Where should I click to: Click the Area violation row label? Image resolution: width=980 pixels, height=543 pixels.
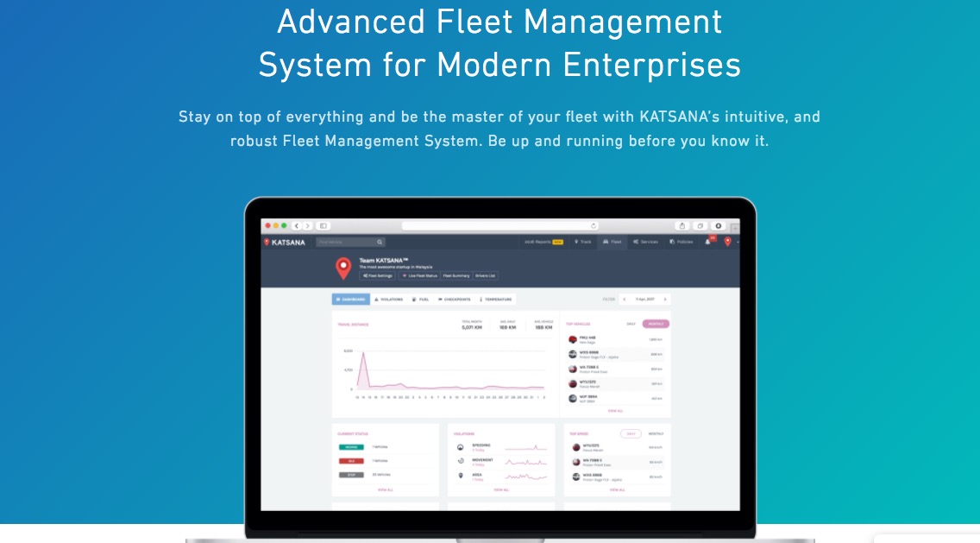(477, 475)
